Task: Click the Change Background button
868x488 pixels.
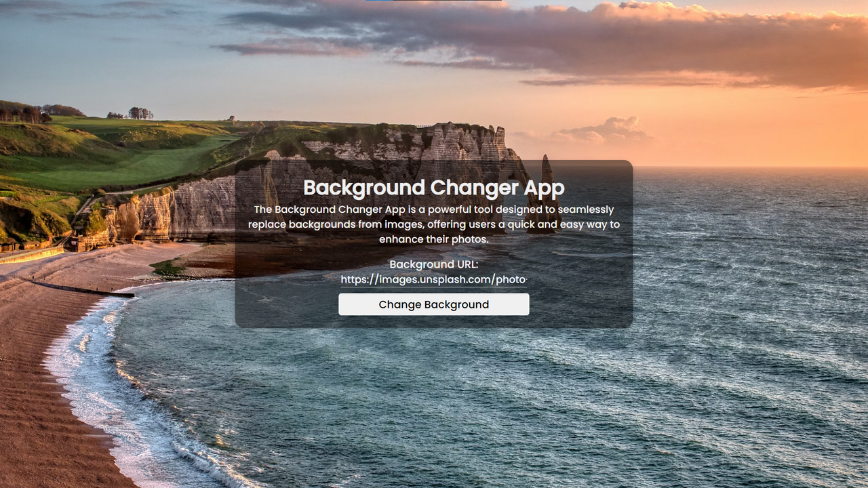Action: (x=434, y=304)
